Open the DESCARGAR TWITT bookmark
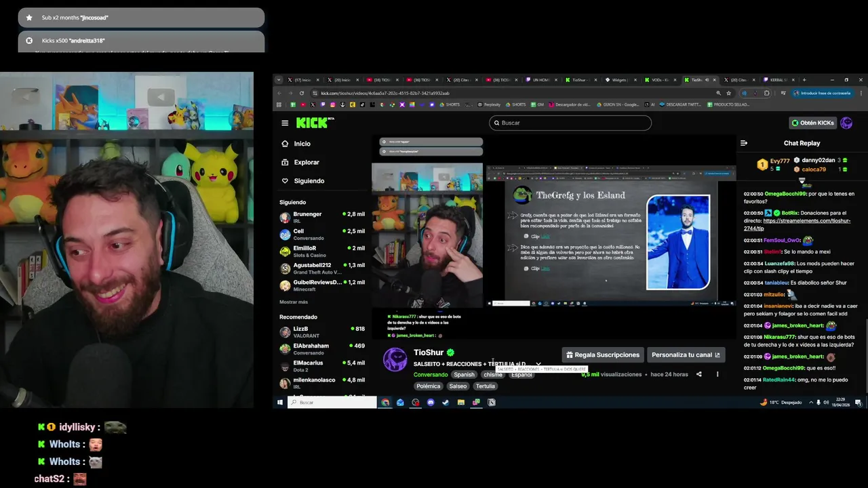Image resolution: width=868 pixels, height=488 pixels. (681, 104)
